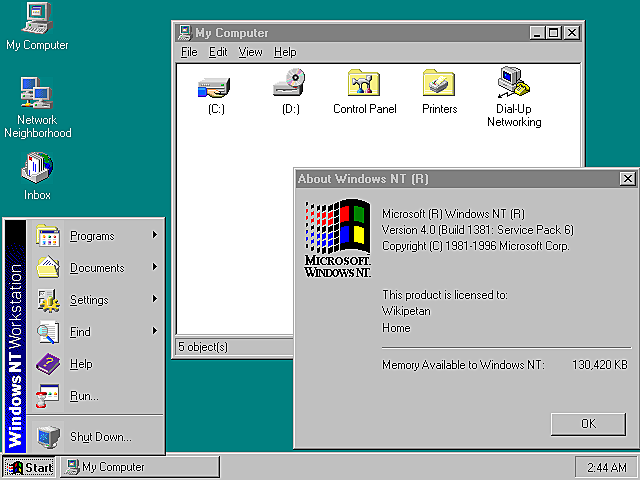Open the Edit menu in My Computer
The width and height of the screenshot is (640, 480).
(218, 52)
